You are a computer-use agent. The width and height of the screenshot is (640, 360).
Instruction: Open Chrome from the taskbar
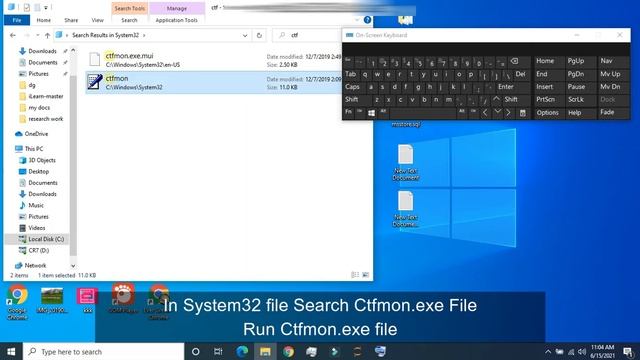[289, 351]
